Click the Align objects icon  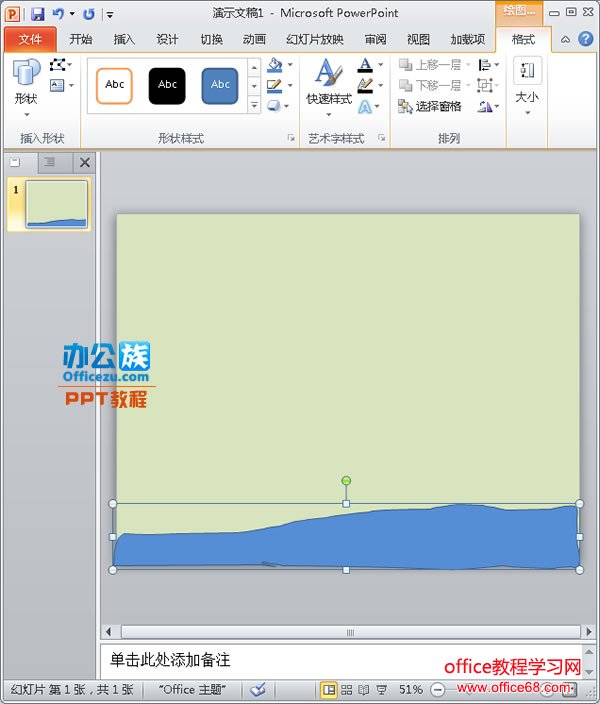click(x=485, y=65)
